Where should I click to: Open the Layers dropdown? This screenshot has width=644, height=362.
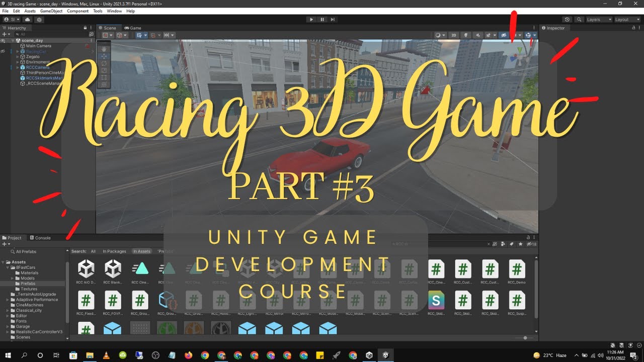coord(599,20)
